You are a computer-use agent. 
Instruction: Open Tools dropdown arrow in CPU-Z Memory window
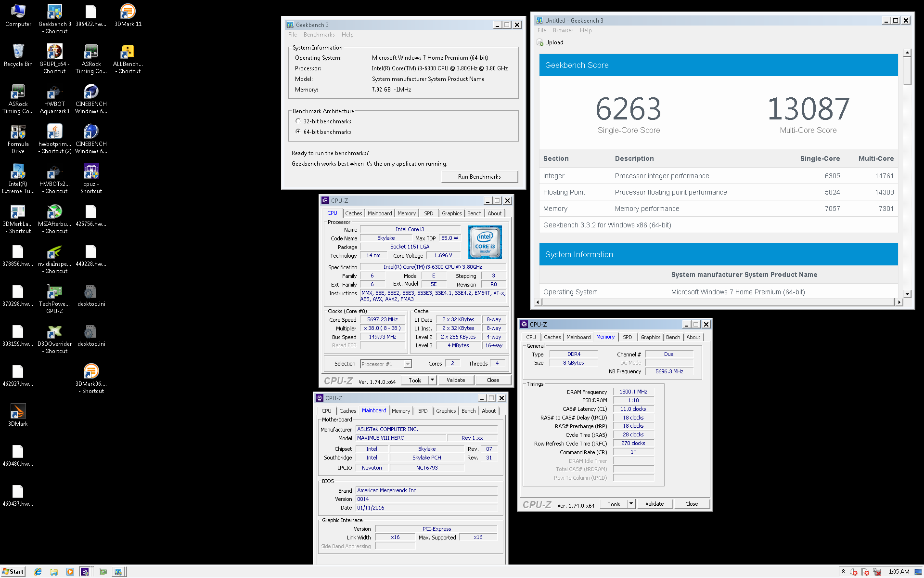[631, 504]
